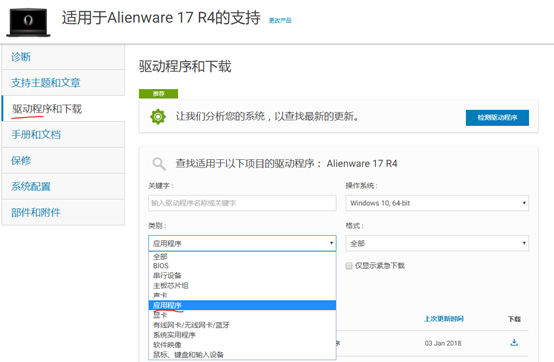Click the green gear analyze icon
The width and height of the screenshot is (554, 362).
158,117
